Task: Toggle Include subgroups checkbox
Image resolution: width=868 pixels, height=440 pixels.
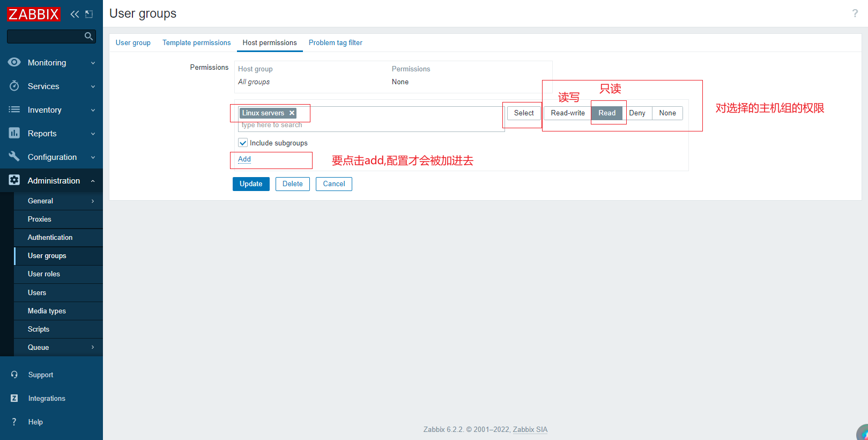Action: point(243,143)
